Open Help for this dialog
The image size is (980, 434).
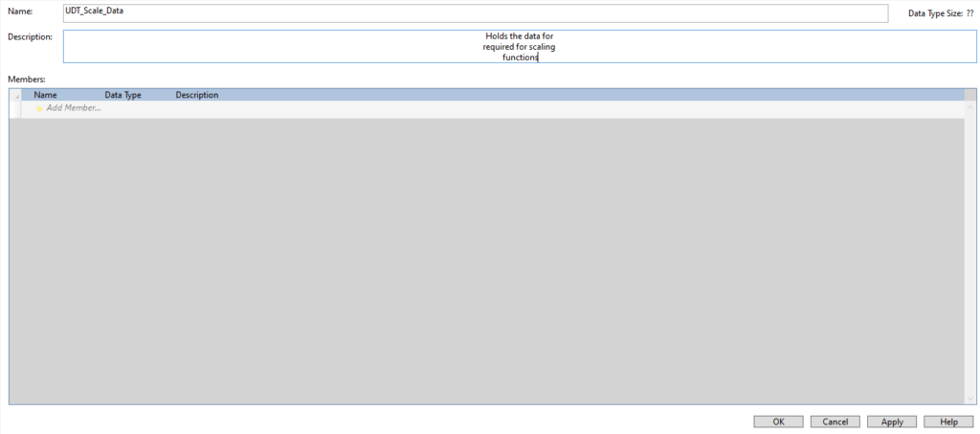948,422
